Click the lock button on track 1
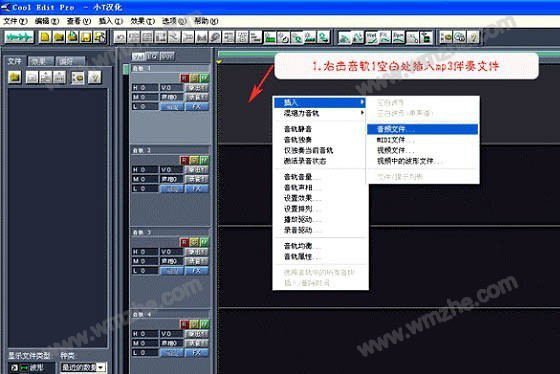 [172, 106]
